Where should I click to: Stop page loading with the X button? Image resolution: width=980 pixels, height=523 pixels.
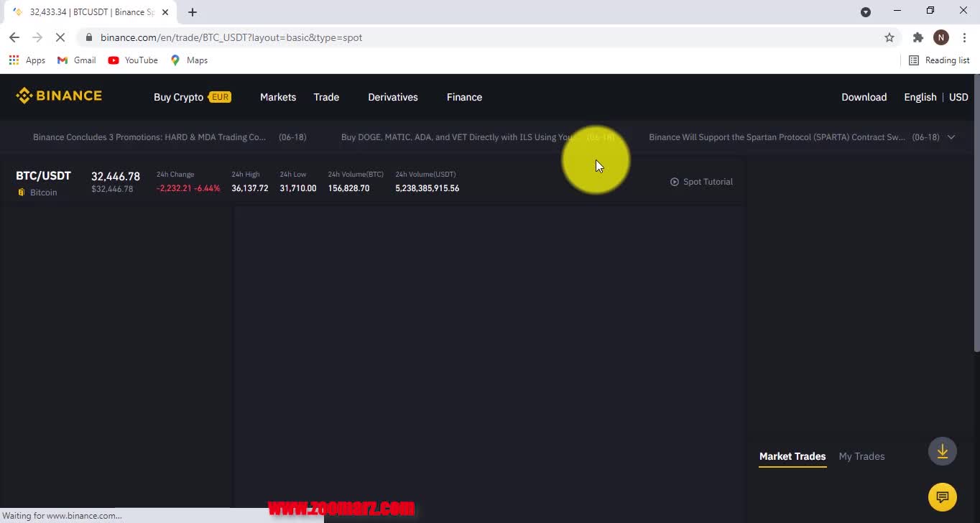coord(60,37)
